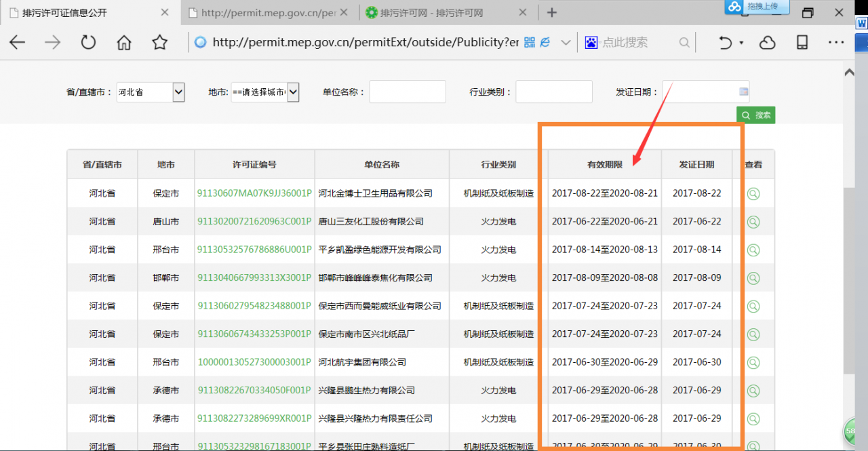Expand the address bar dropdown arrow
This screenshot has height=451, width=868.
[x=566, y=42]
